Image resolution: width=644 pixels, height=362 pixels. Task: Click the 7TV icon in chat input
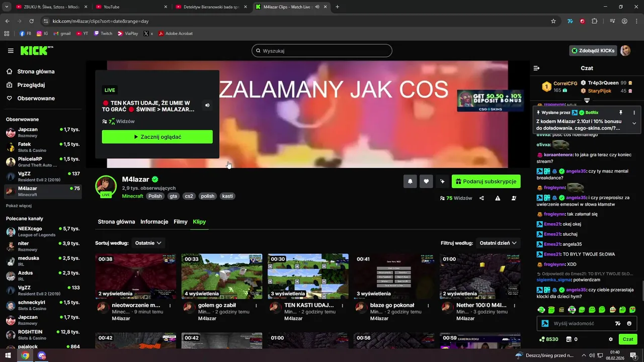pos(618,323)
